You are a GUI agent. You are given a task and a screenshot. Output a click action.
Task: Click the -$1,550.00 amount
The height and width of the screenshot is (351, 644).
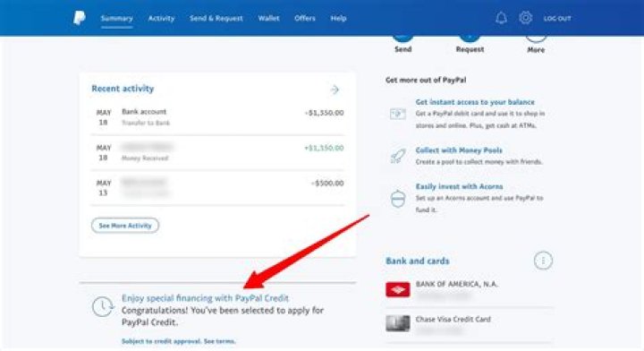coord(324,113)
